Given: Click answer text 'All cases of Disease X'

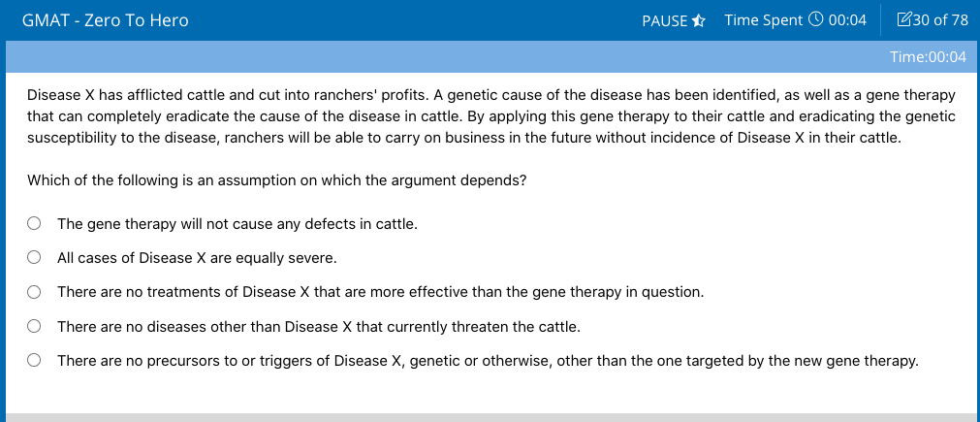Looking at the screenshot, I should pos(197,258).
